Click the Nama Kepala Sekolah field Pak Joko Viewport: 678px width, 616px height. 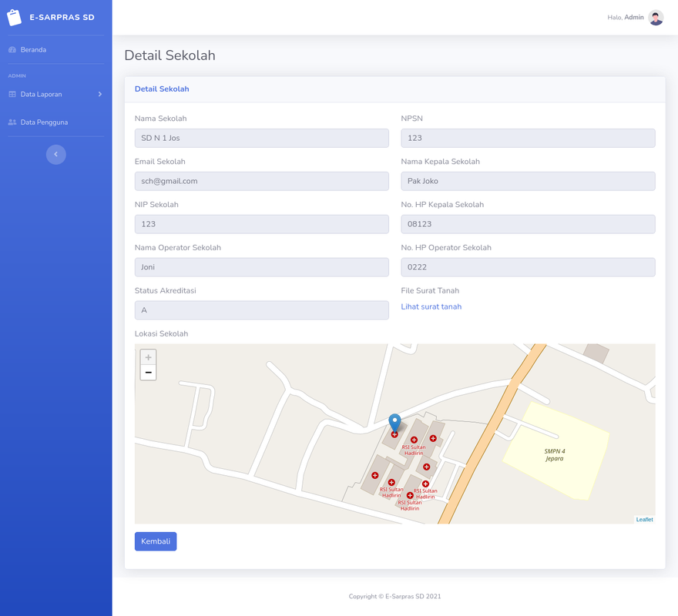click(528, 181)
